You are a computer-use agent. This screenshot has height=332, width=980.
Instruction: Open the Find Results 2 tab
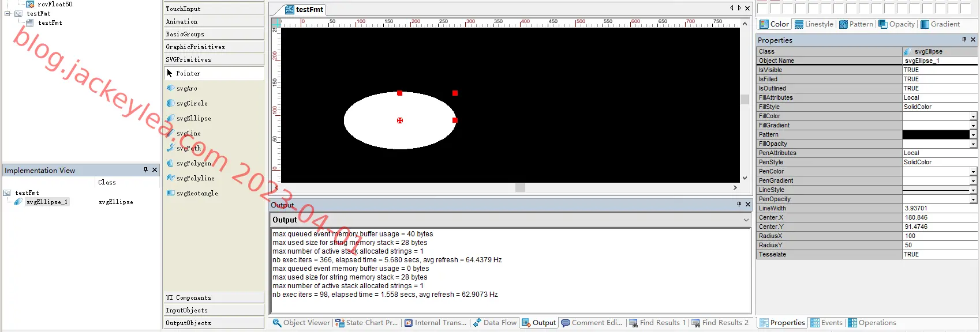tap(720, 323)
